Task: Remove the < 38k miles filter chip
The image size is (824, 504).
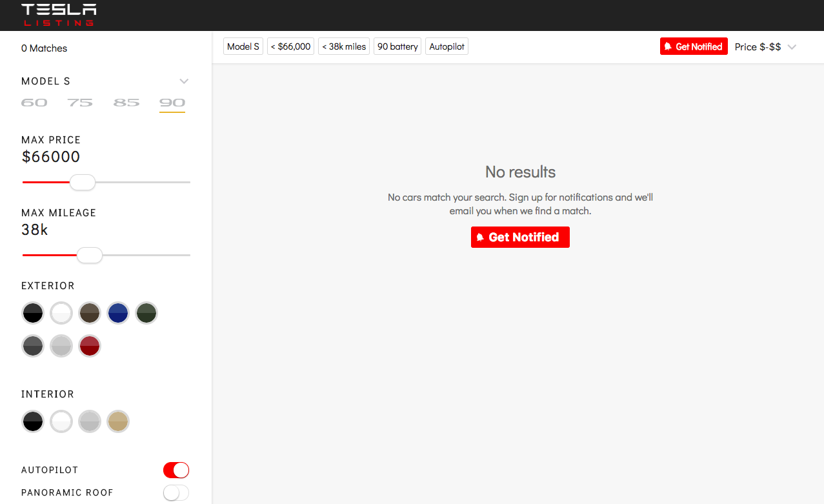Action: coord(344,46)
